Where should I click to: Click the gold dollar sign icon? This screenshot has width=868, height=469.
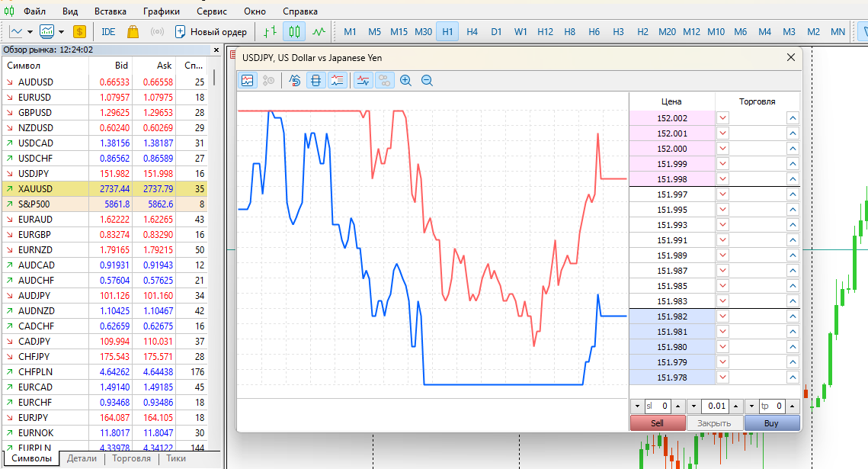[x=79, y=31]
